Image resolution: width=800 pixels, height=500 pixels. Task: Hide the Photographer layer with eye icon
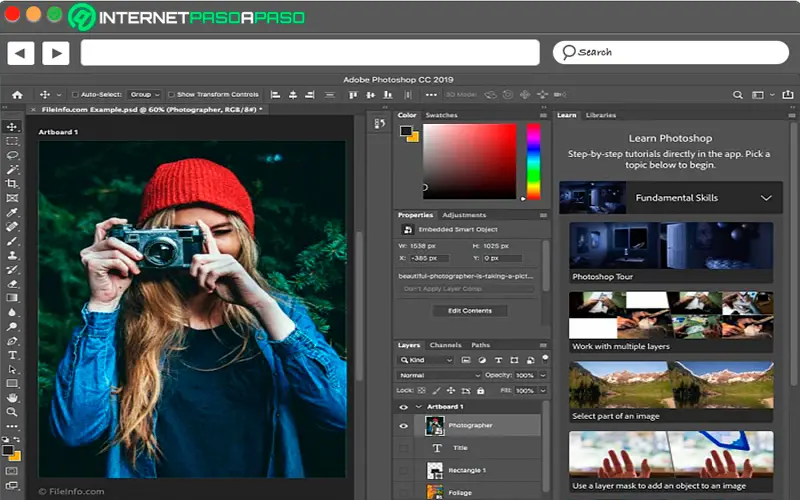(404, 426)
